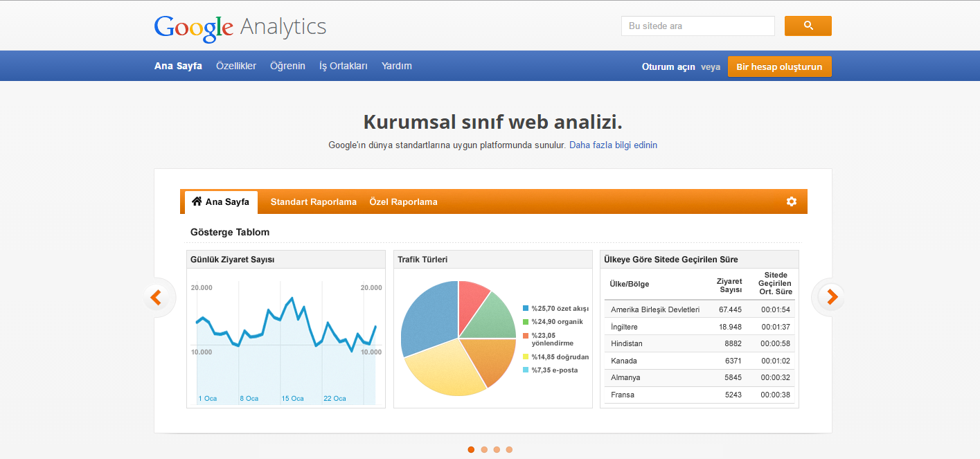Viewport: 980px width, 459px height.
Task: Switch to Özel Raporlama tab
Action: tap(403, 202)
